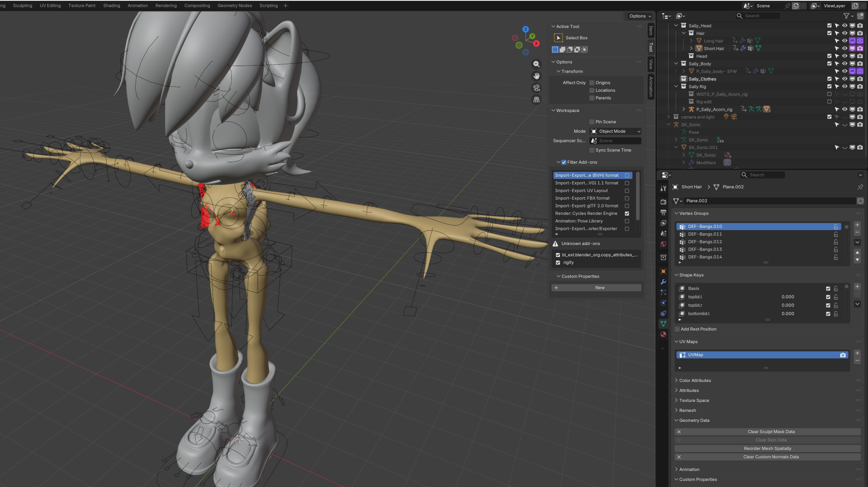Uncheck Render: Cycles Render Engine add-on
This screenshot has width=868, height=487.
(x=627, y=213)
